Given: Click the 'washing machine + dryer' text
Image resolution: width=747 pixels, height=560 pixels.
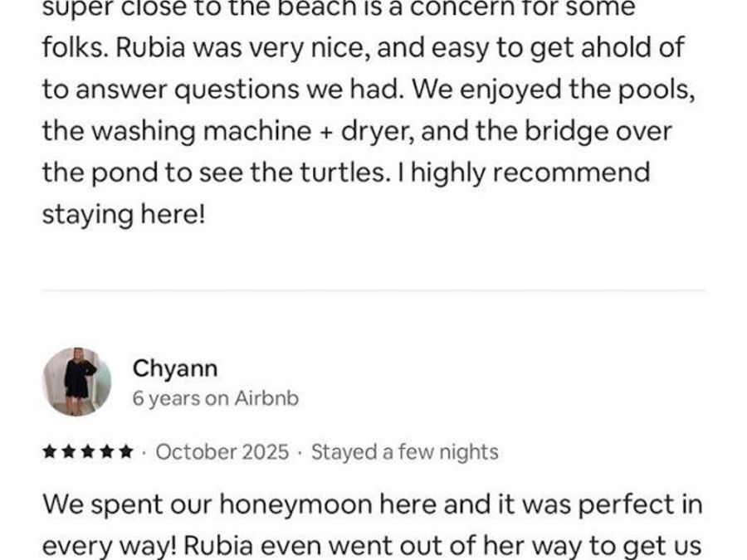Looking at the screenshot, I should pyautogui.click(x=252, y=131).
